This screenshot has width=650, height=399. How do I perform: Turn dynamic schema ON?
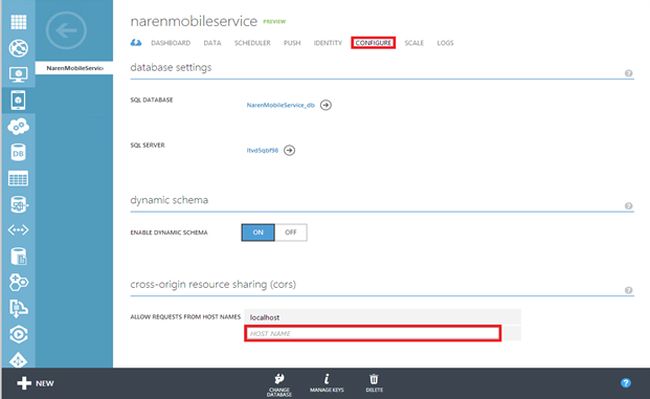[258, 232]
